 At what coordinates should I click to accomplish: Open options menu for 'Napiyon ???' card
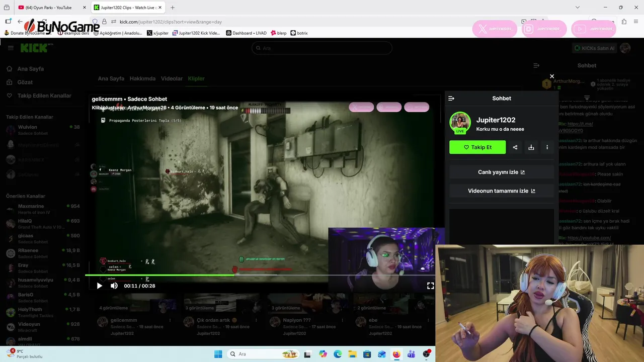point(342,320)
